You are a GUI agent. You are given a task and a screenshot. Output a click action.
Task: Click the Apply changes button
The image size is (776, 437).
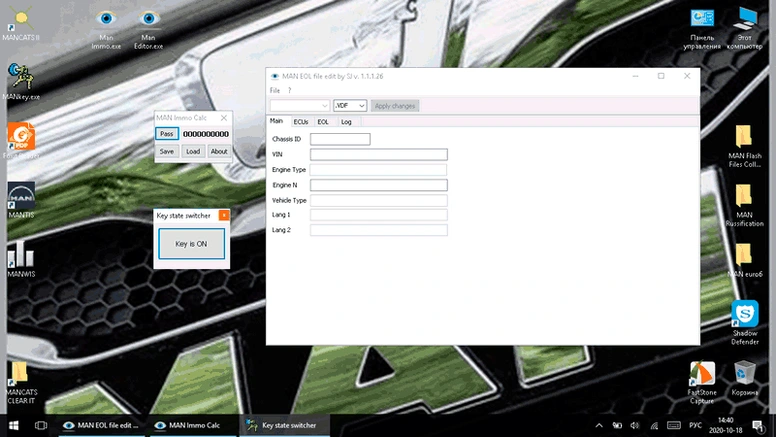395,106
